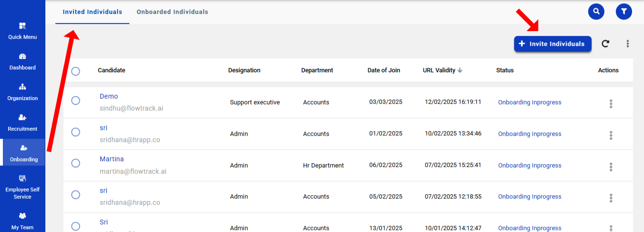Select the Martina candidate row checkbox
This screenshot has width=644, height=232.
75,163
